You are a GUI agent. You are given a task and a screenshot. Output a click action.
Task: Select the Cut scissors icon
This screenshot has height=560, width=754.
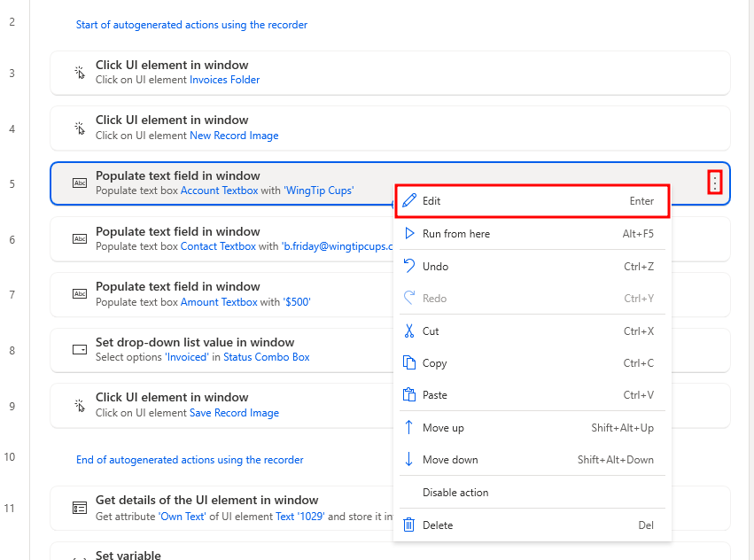tap(410, 331)
